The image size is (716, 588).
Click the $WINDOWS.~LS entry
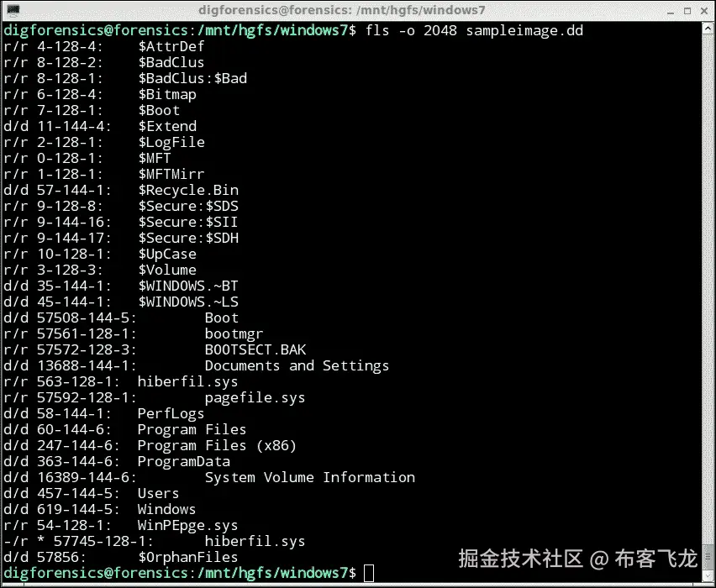pyautogui.click(x=188, y=302)
